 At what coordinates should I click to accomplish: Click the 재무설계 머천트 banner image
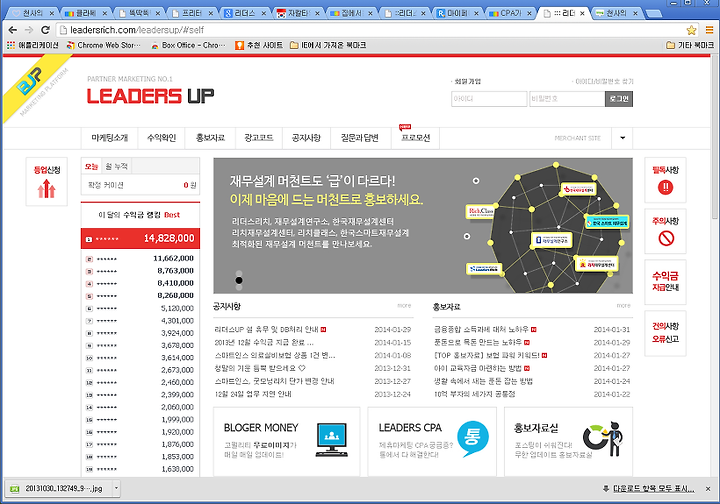[x=423, y=225]
